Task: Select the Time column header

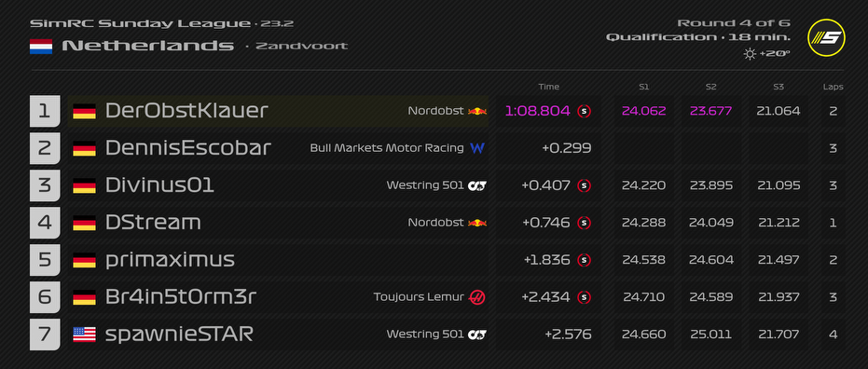Action: tap(548, 87)
